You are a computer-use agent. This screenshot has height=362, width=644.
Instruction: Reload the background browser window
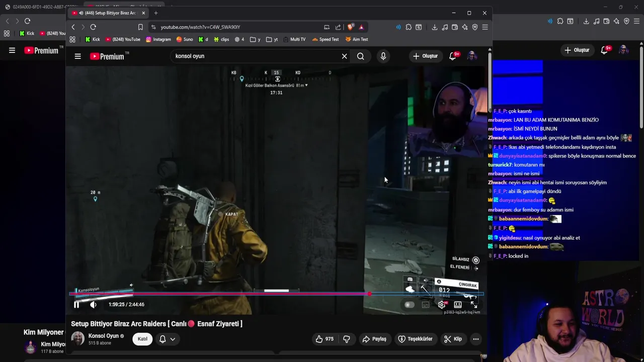tap(27, 21)
